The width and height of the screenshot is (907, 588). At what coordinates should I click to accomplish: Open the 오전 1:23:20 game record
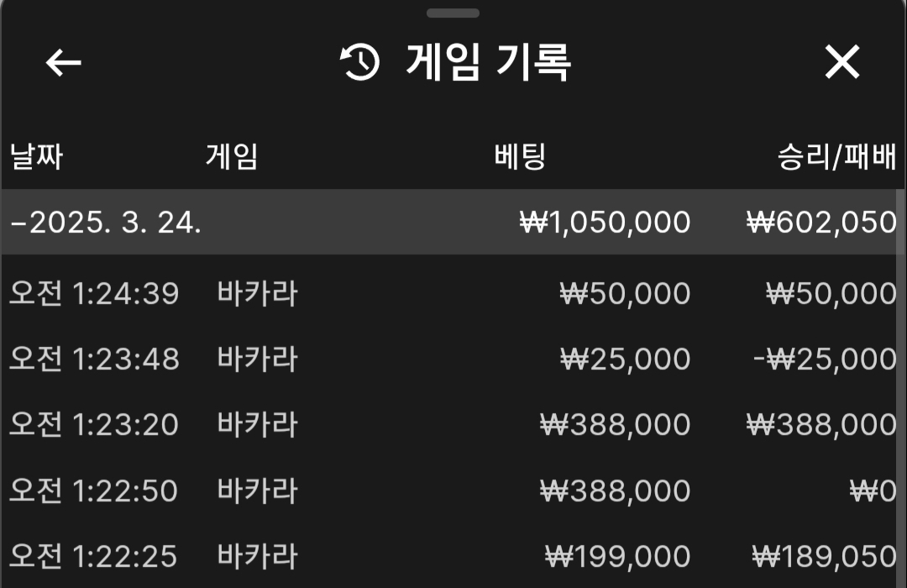(x=94, y=425)
